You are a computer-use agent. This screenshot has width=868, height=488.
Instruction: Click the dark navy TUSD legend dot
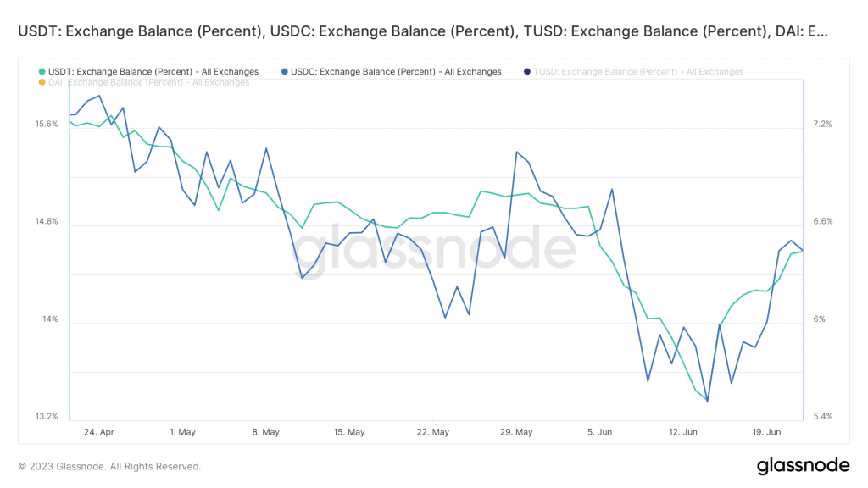[x=528, y=72]
